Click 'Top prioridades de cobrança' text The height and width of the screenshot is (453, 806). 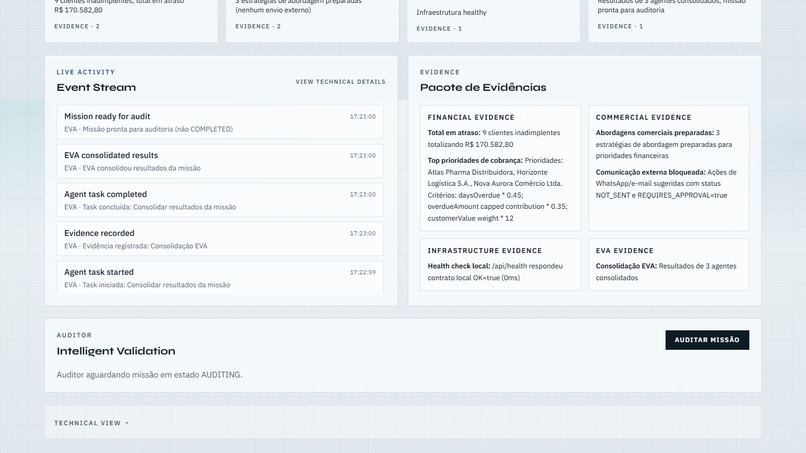pos(474,160)
